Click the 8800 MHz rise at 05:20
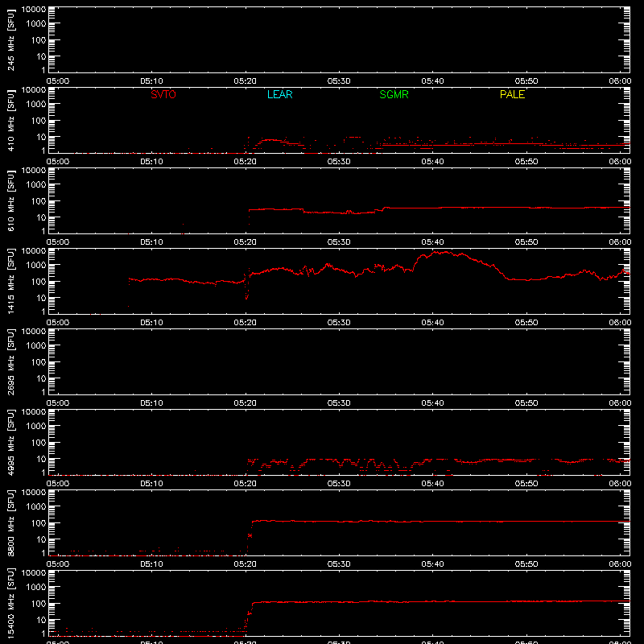Screen dimensions: 644x644 point(250,535)
